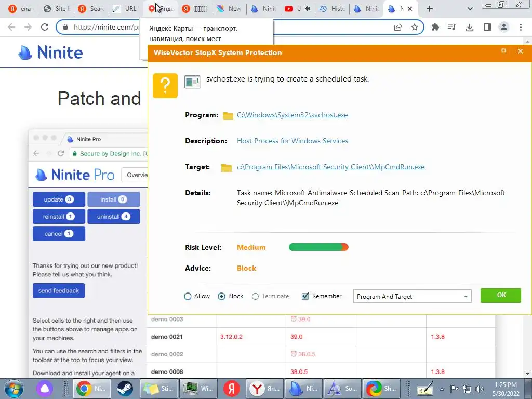Click the uninstall 4 button
This screenshot has width=532, height=399.
pyautogui.click(x=114, y=217)
